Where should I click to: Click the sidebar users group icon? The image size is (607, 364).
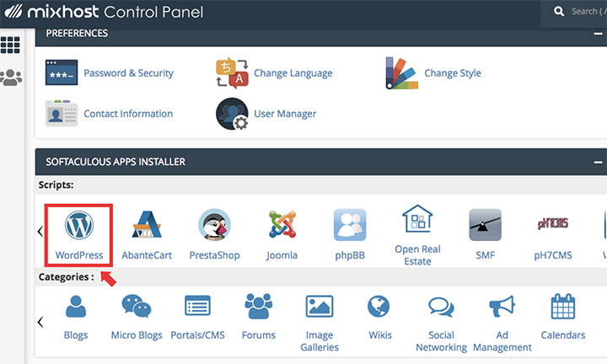11,78
